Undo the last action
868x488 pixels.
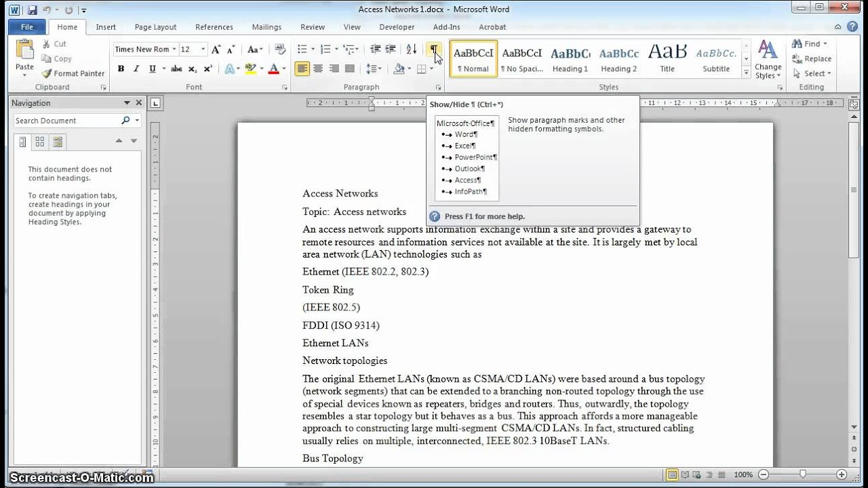click(x=48, y=10)
